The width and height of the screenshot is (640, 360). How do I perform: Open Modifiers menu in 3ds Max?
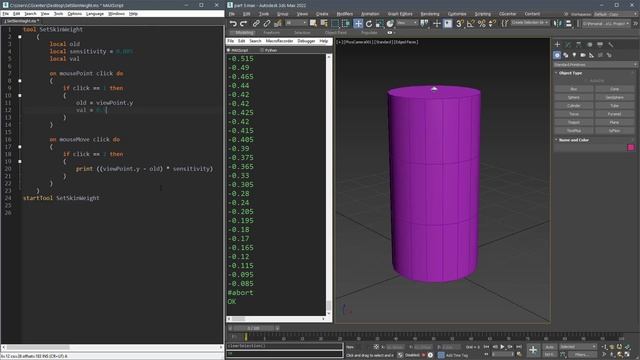point(344,14)
